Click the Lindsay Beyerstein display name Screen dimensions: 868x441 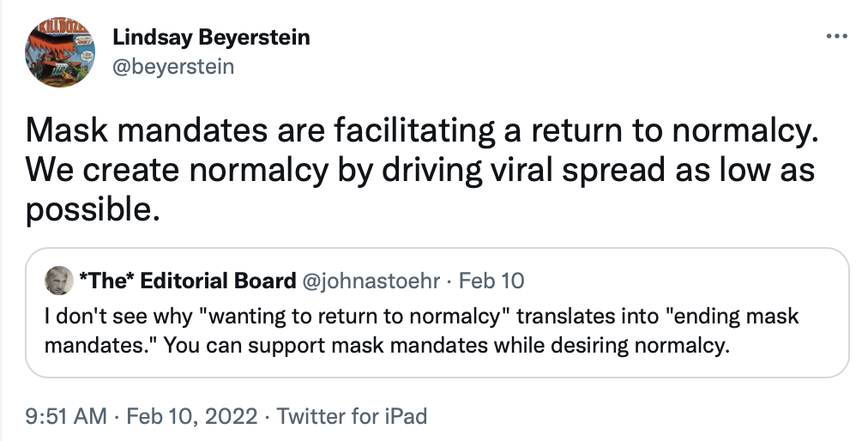click(x=210, y=38)
